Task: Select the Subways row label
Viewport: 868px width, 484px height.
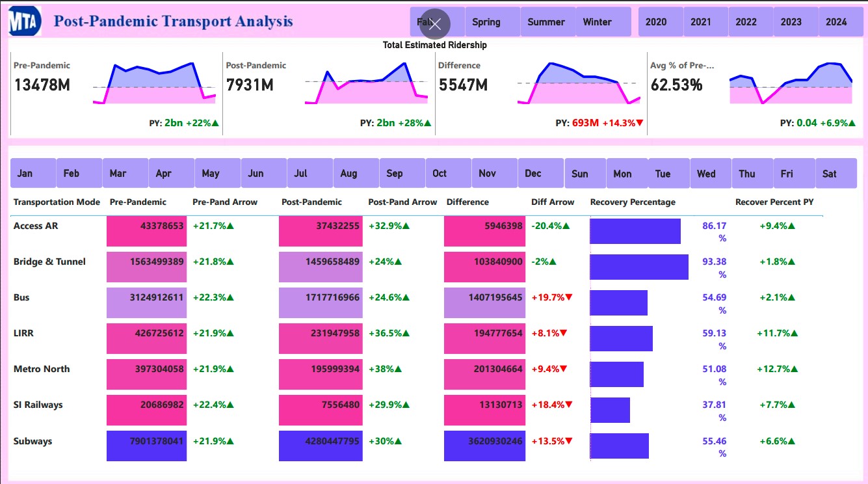Action: (x=33, y=441)
